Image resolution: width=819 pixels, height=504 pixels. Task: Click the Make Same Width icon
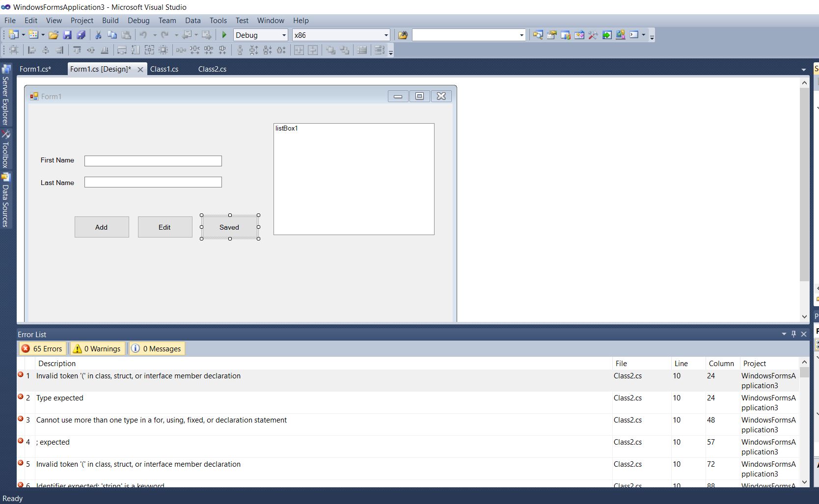pyautogui.click(x=122, y=50)
